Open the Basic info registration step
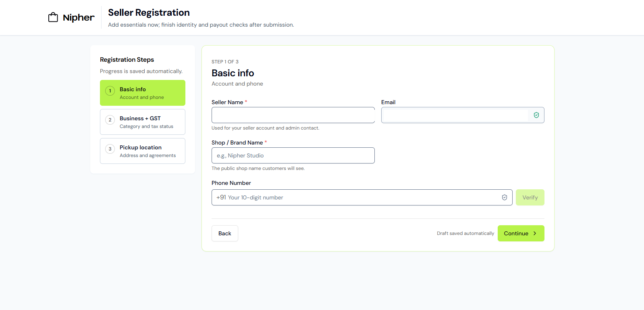This screenshot has height=310, width=644. click(x=143, y=93)
